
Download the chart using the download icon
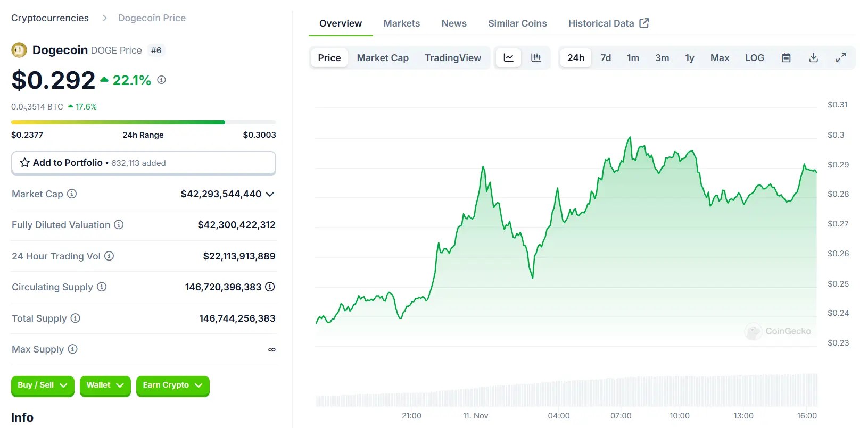pyautogui.click(x=813, y=57)
